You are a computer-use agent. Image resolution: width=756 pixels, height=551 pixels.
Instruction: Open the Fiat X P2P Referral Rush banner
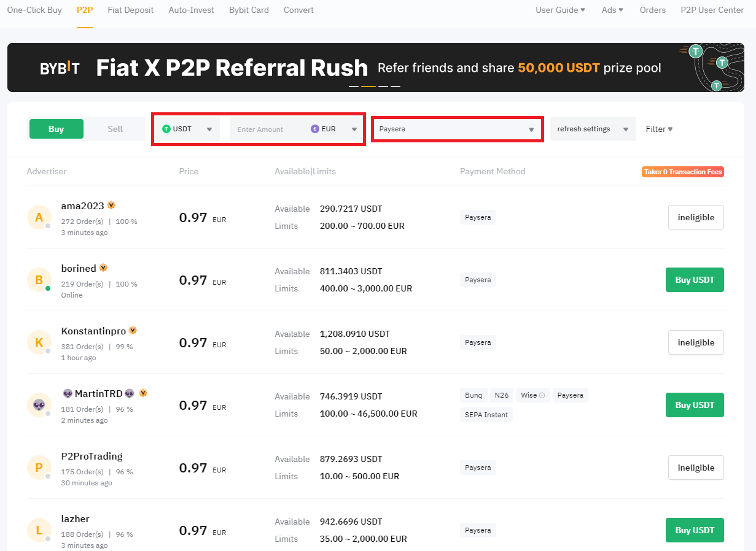coord(376,67)
